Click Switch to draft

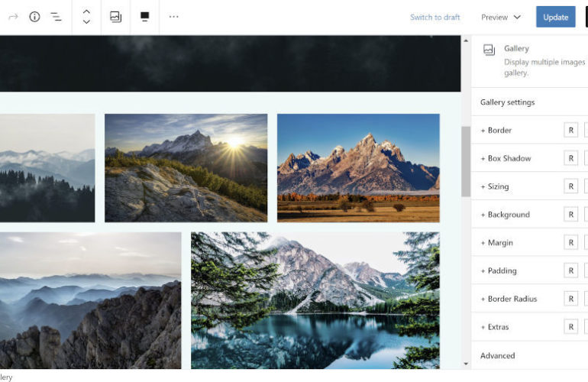click(x=435, y=18)
